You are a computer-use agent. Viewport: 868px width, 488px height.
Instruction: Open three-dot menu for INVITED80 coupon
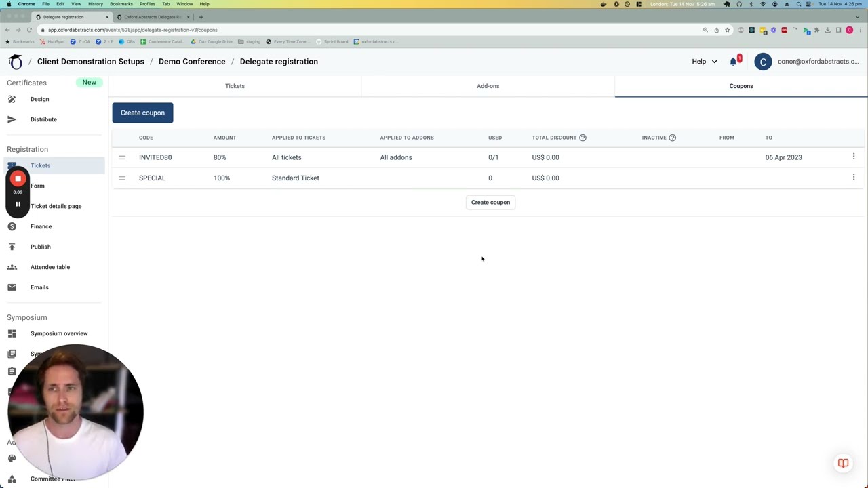click(853, 157)
